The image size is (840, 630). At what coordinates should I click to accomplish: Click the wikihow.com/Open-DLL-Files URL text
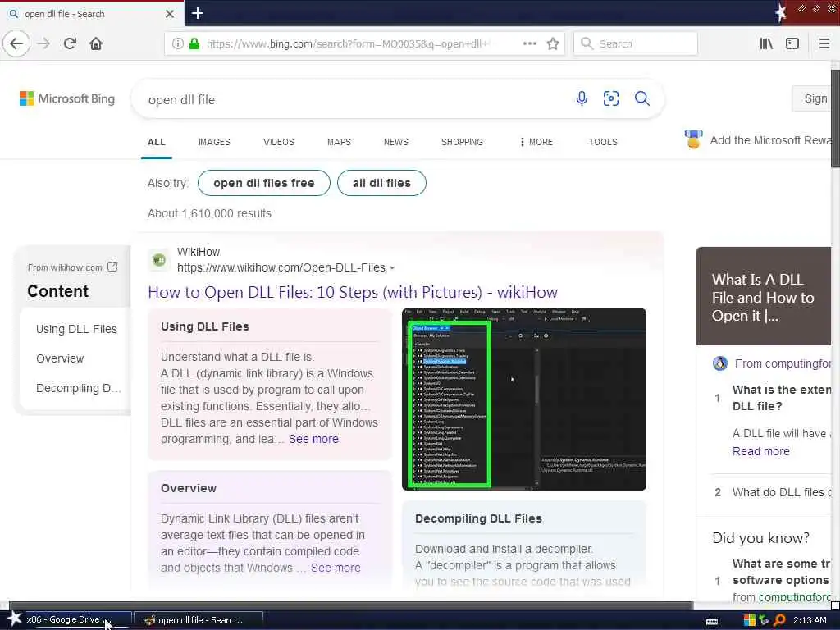[x=281, y=267]
